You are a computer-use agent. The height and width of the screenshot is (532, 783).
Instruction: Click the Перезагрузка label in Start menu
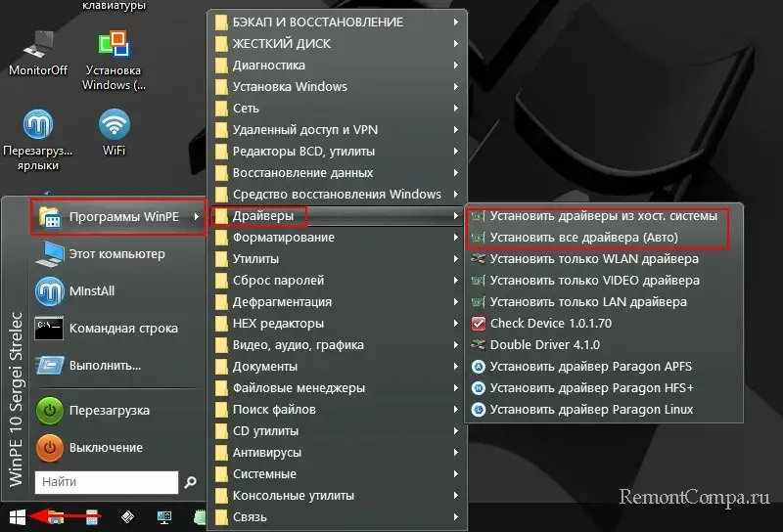coord(110,411)
